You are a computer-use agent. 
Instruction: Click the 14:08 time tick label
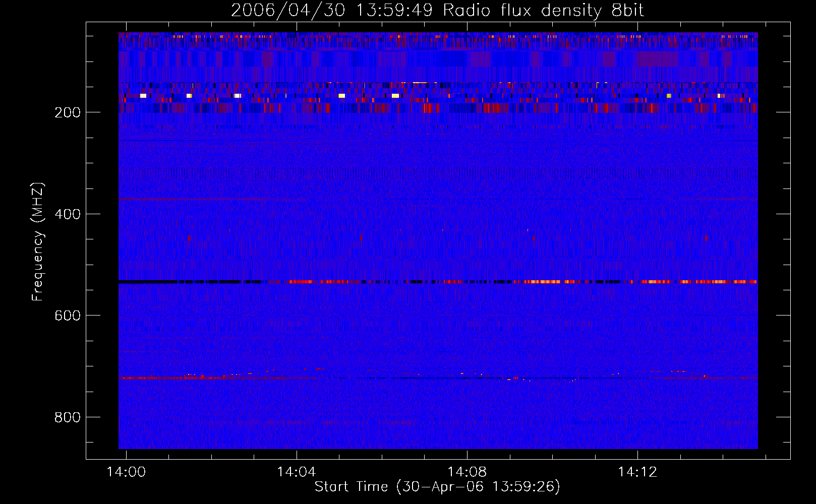click(467, 472)
